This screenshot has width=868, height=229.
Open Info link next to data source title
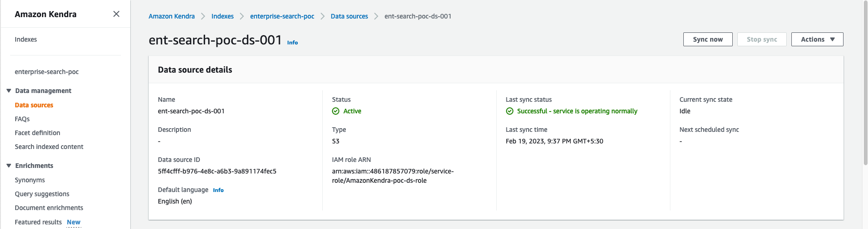[x=292, y=43]
